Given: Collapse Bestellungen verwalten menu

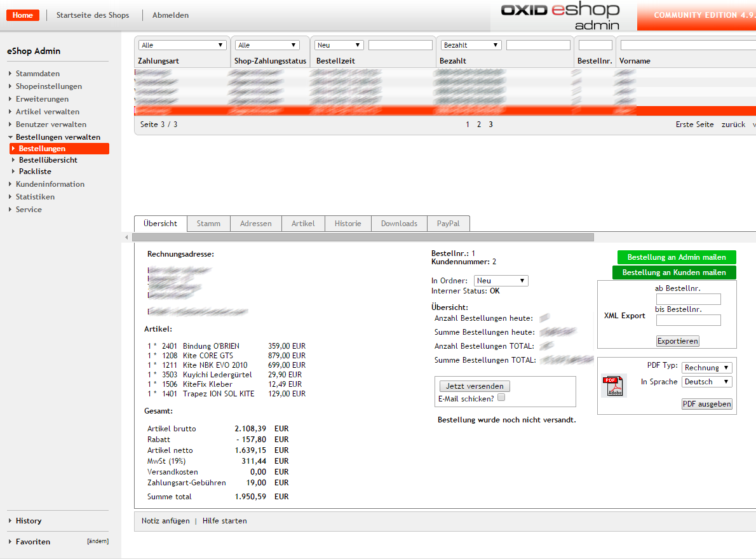Looking at the screenshot, I should click(58, 137).
